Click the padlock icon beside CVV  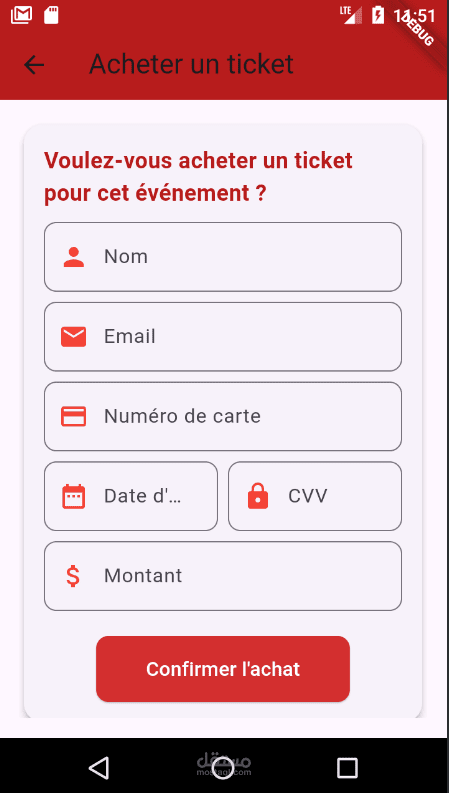tap(258, 496)
